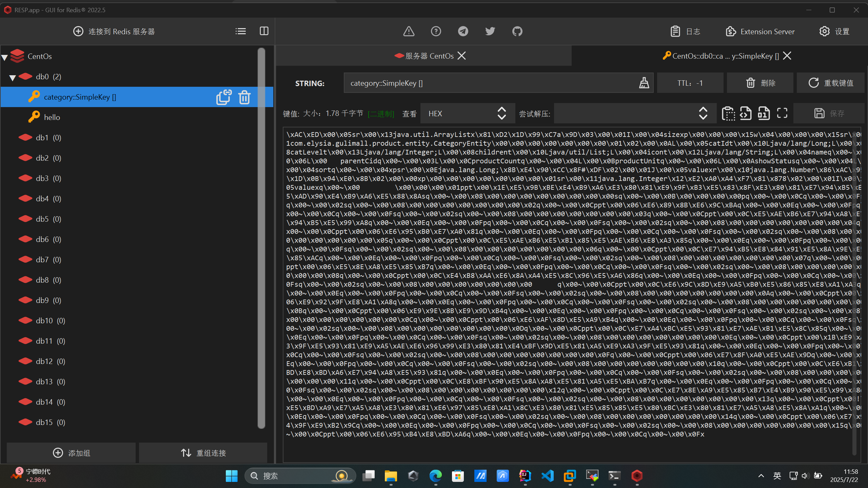Click the binary 01 file icon
The width and height of the screenshot is (868, 488).
(x=764, y=113)
